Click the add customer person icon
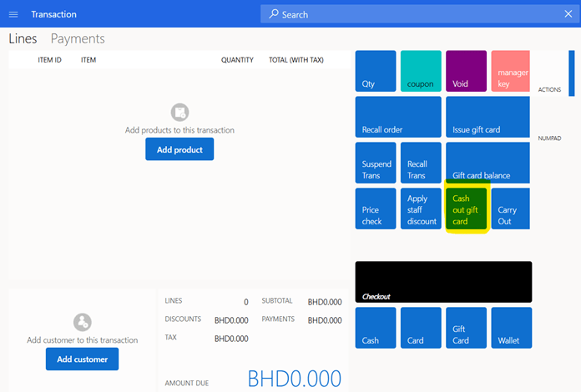Image resolution: width=581 pixels, height=392 pixels. pyautogui.click(x=82, y=322)
